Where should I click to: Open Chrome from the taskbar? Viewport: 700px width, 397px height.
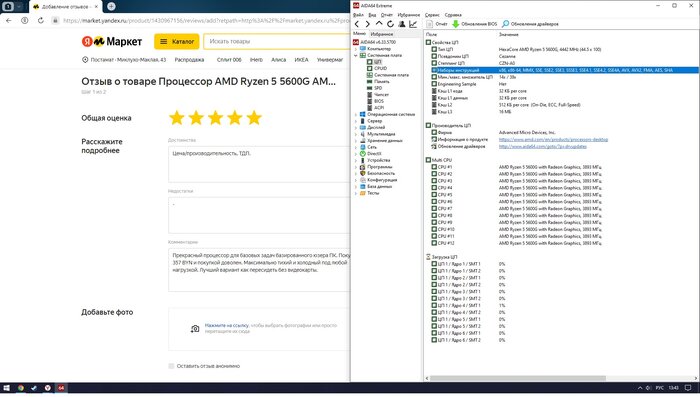21,388
